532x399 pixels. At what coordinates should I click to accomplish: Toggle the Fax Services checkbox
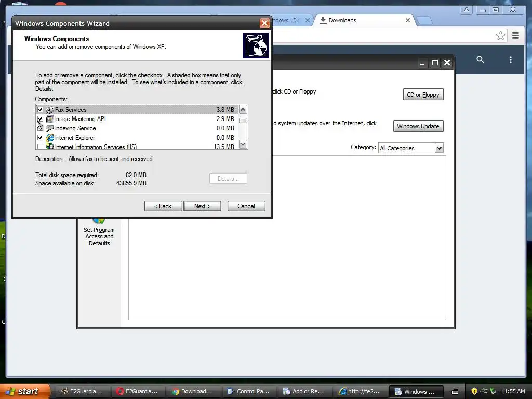[x=41, y=110]
